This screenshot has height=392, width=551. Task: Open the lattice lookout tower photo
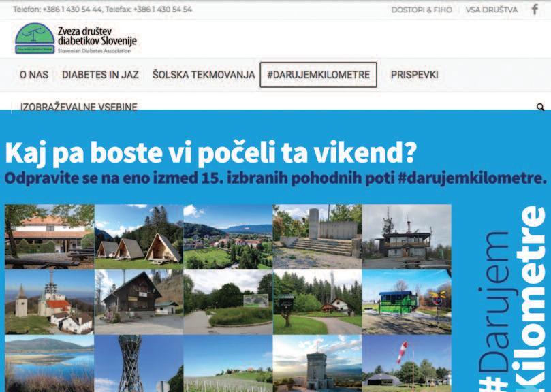pos(139,363)
